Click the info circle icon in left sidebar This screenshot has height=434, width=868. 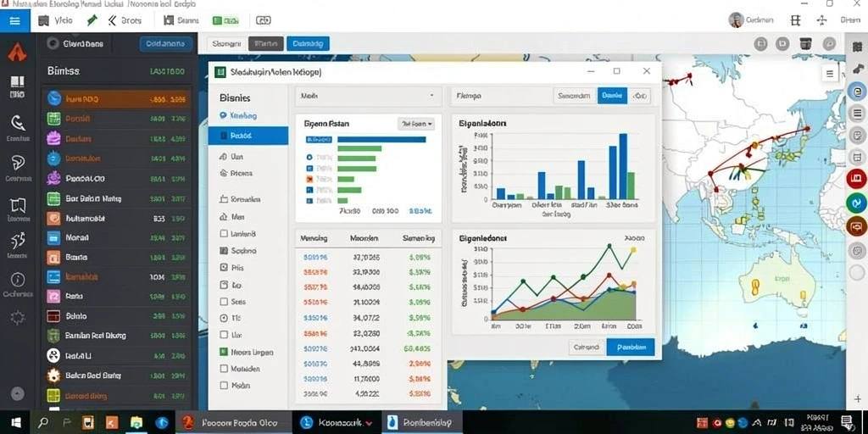(18, 280)
